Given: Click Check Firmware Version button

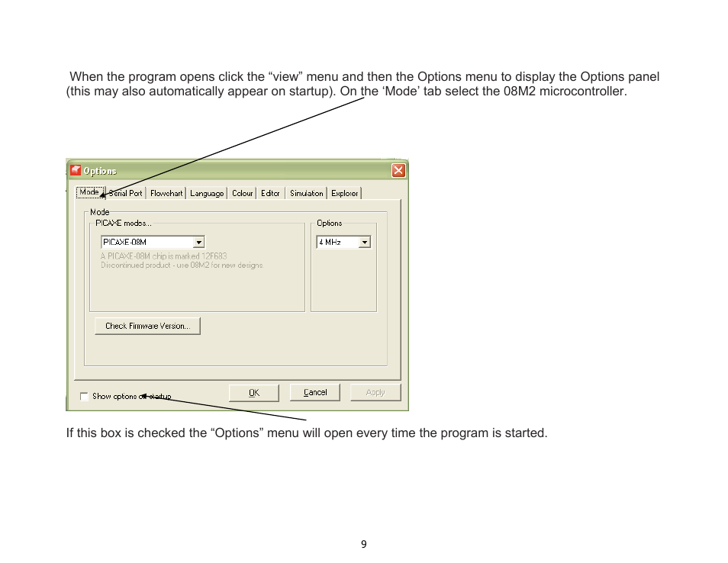Looking at the screenshot, I should pyautogui.click(x=147, y=326).
